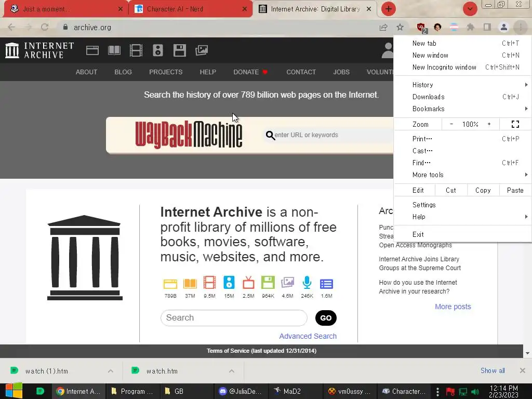Click the share page icon in address bar
The width and height of the screenshot is (532, 399).
point(383,27)
